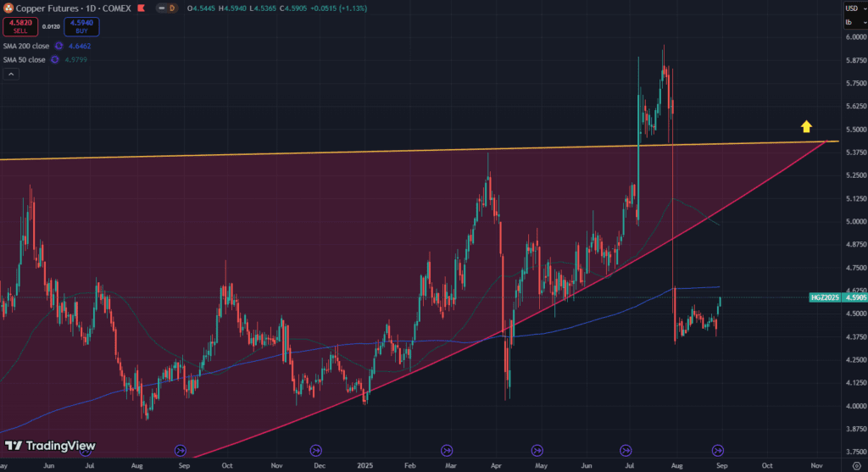Image resolution: width=868 pixels, height=472 pixels.
Task: Click the contract roll marker near December
Action: [x=316, y=450]
